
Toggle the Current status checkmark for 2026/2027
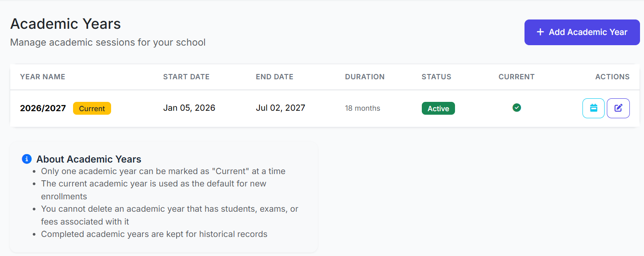pos(517,108)
